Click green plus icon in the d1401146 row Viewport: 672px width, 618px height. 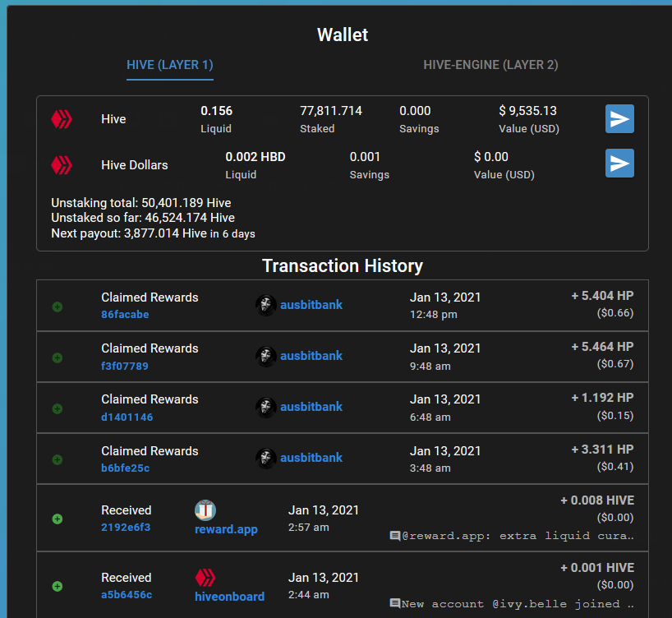click(58, 408)
